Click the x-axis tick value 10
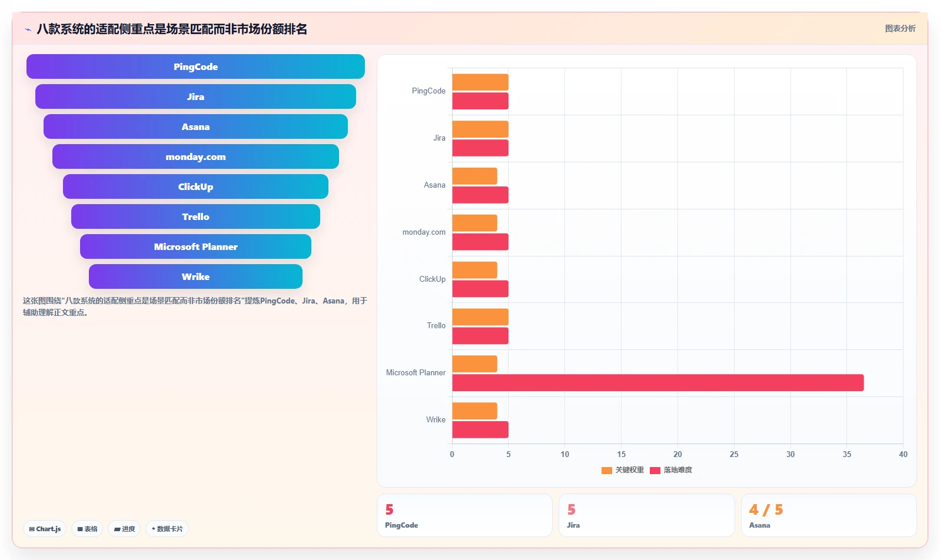The width and height of the screenshot is (940, 560). tap(564, 455)
